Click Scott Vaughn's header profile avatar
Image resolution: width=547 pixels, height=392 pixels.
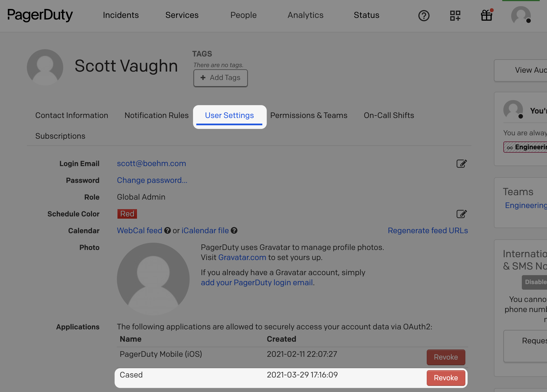(x=45, y=67)
